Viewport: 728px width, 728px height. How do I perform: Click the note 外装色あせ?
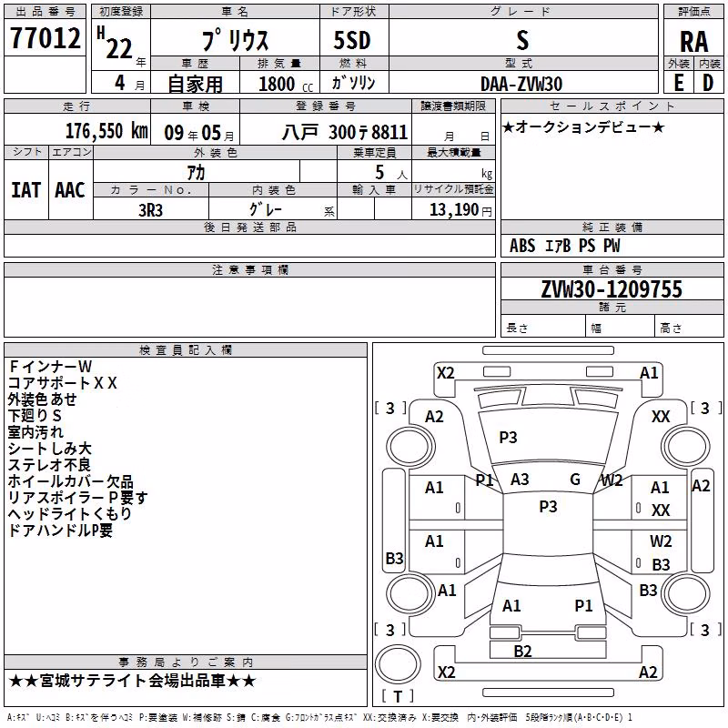(42, 399)
